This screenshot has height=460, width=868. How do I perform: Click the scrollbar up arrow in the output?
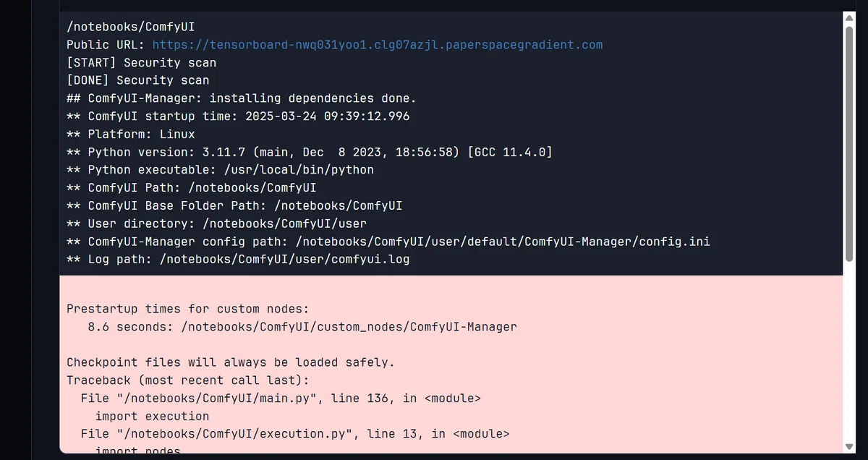(x=849, y=18)
